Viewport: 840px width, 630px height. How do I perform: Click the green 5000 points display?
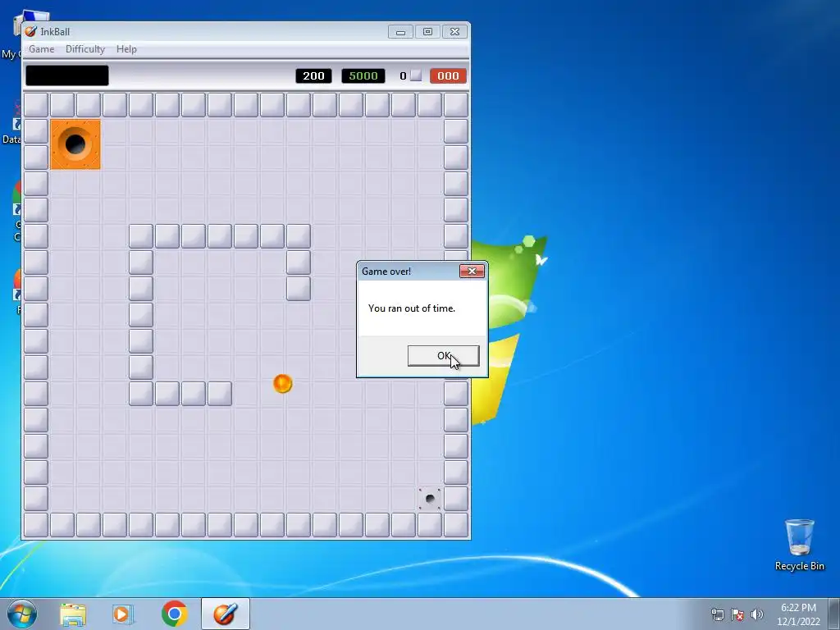pyautogui.click(x=363, y=76)
